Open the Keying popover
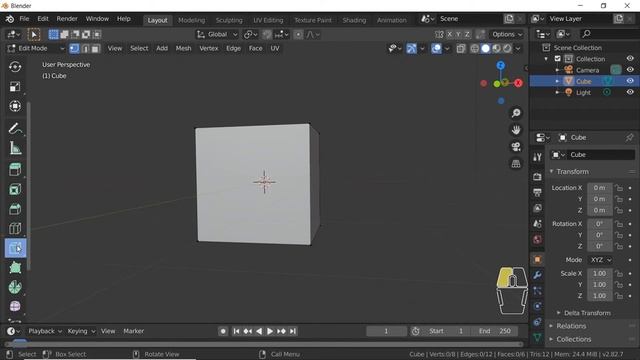 [x=81, y=331]
